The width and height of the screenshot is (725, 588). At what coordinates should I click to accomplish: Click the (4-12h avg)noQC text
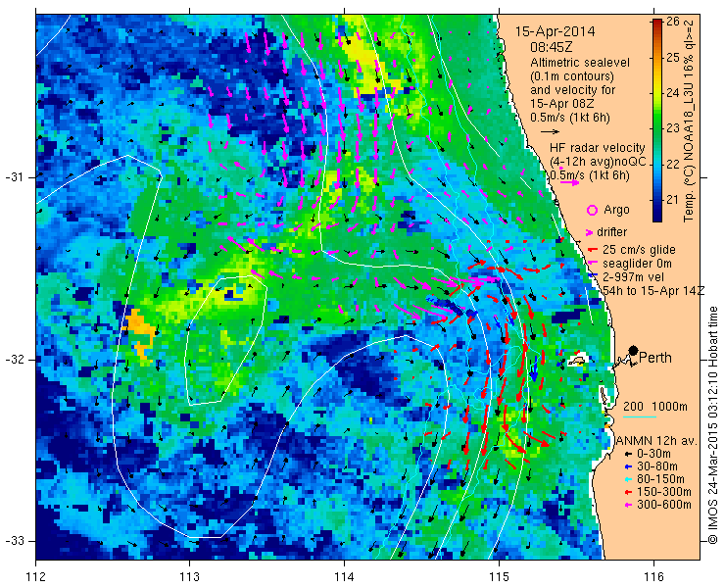[x=598, y=162]
